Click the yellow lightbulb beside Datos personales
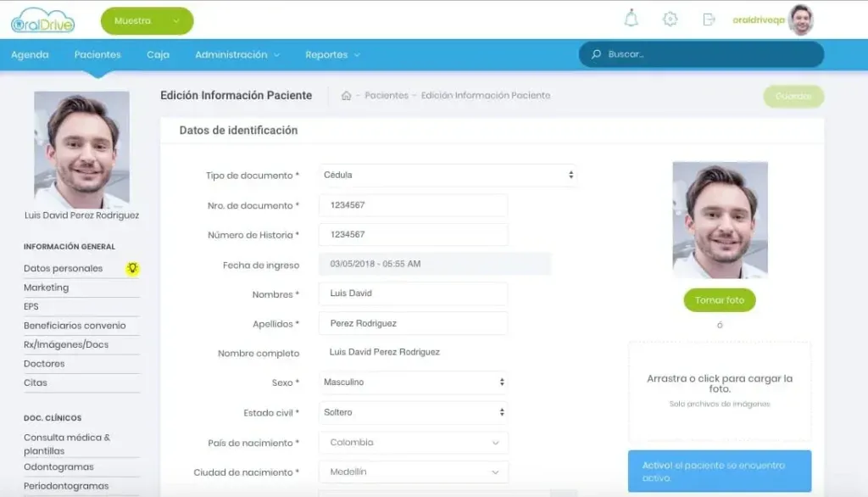The width and height of the screenshot is (868, 497). (133, 267)
